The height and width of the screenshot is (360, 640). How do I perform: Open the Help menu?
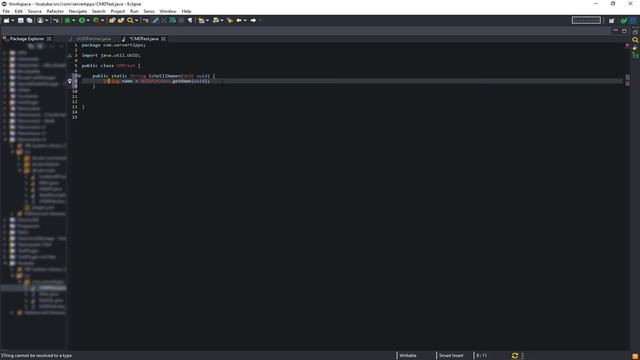(187, 11)
